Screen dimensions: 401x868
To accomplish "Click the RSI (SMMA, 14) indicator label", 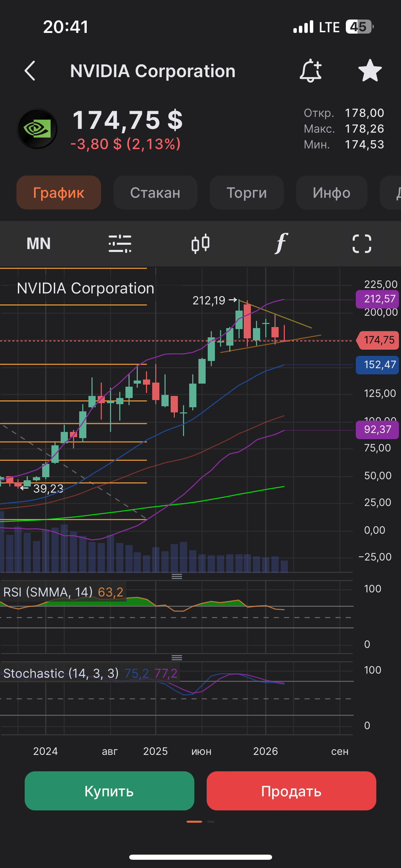I will pyautogui.click(x=48, y=592).
